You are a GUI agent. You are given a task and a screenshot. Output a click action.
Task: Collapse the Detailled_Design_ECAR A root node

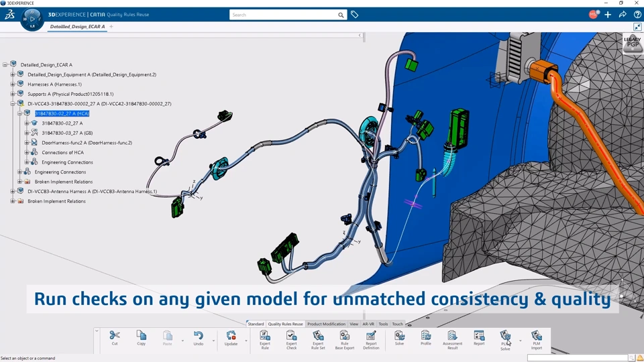5,64
